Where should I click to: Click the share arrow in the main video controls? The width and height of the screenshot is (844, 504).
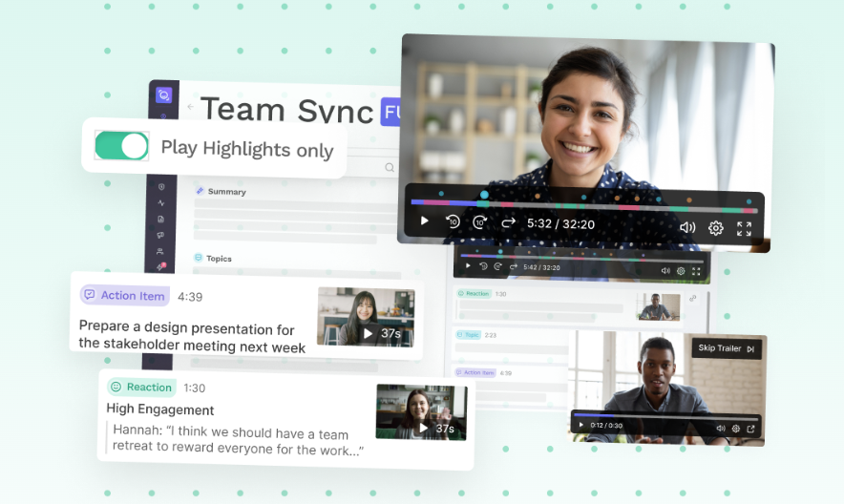(x=508, y=222)
